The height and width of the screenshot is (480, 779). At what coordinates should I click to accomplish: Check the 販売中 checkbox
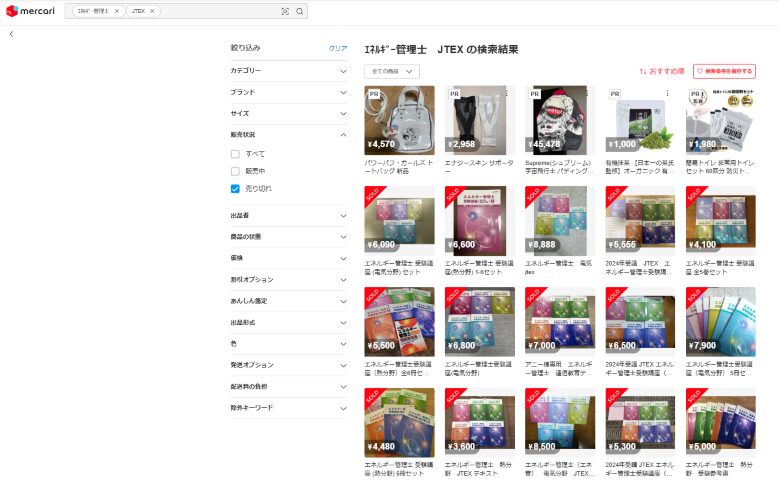235,171
